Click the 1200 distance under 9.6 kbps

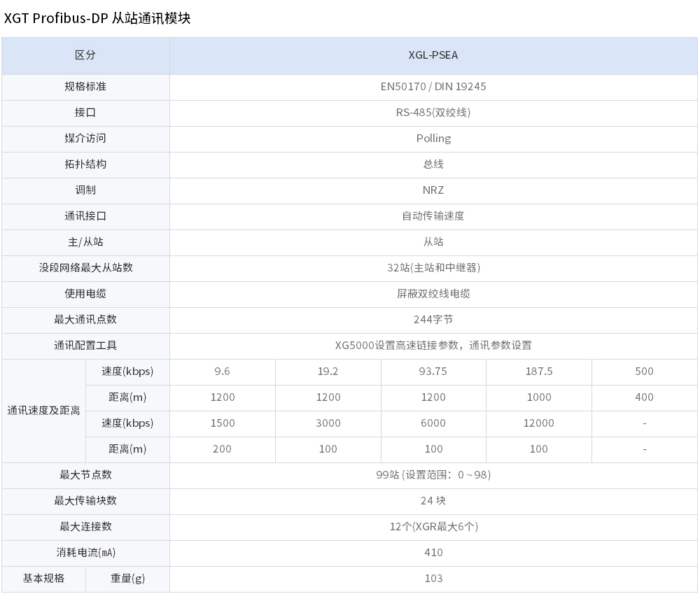[223, 397]
